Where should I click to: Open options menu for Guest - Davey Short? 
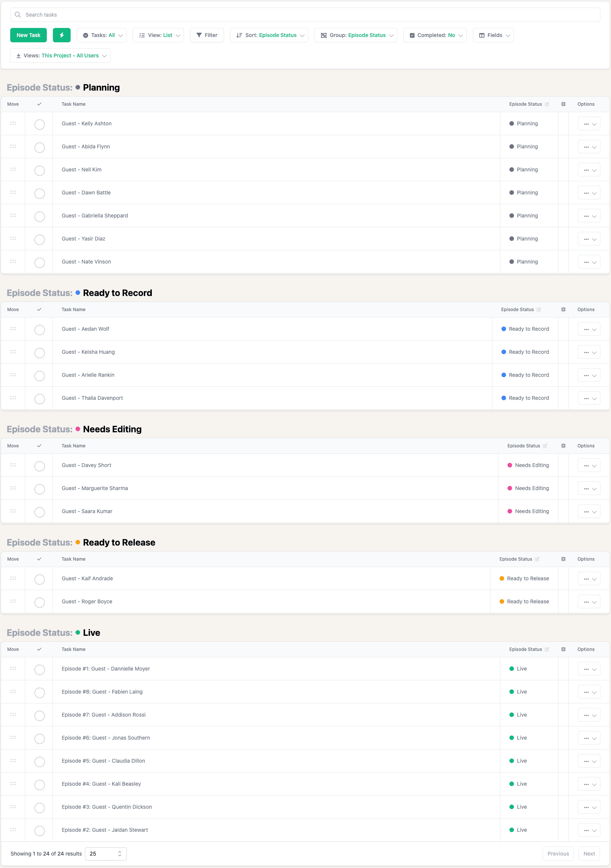pos(589,466)
